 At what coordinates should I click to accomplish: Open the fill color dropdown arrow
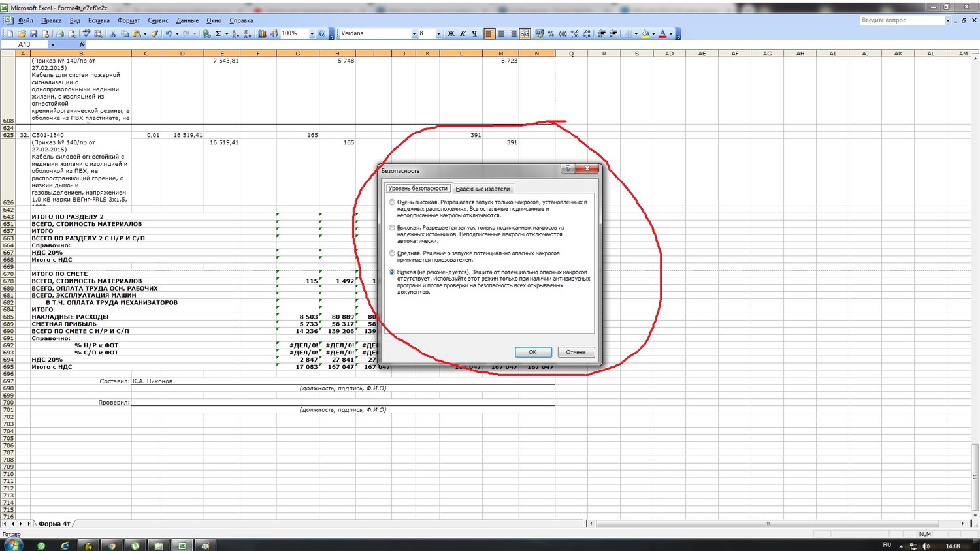tap(653, 33)
